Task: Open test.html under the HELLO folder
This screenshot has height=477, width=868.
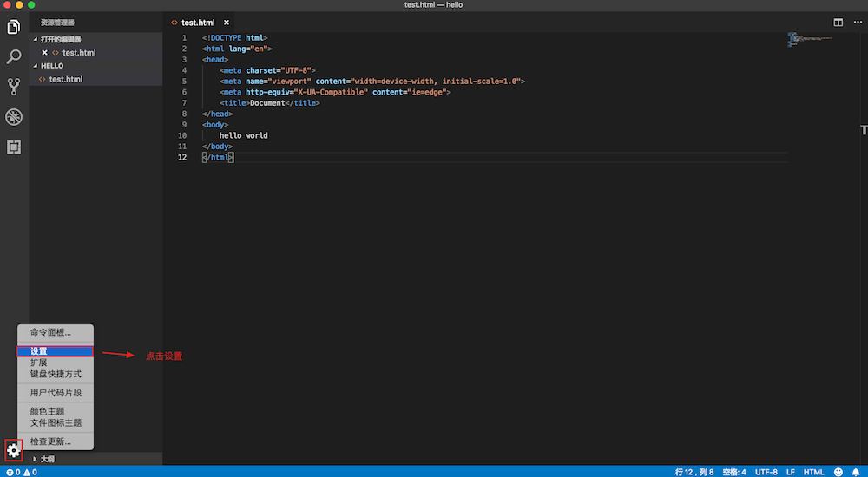Action: tap(65, 79)
